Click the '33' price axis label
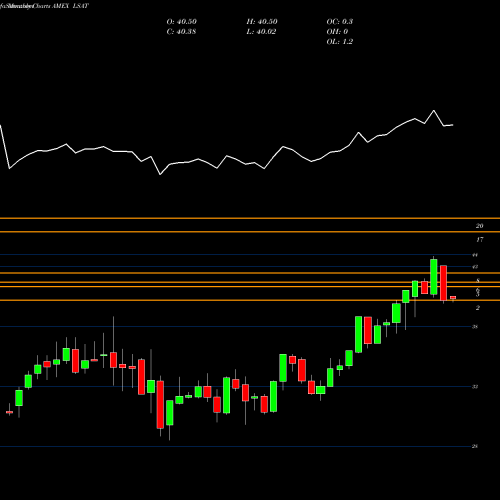Screen dimensions: 500x500 (x=475, y=387)
